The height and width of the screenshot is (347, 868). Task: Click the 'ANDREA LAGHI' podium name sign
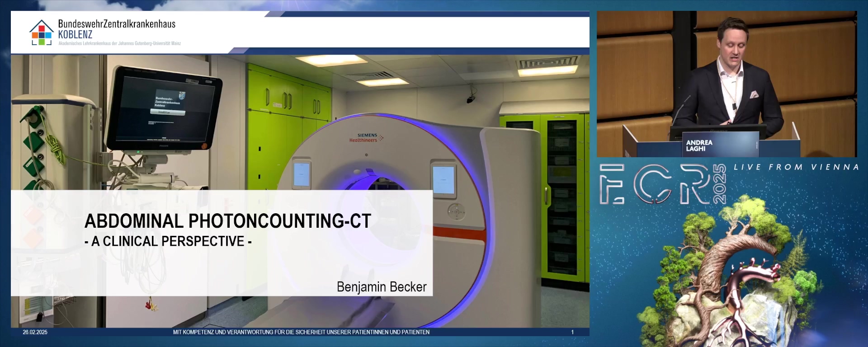click(720, 145)
